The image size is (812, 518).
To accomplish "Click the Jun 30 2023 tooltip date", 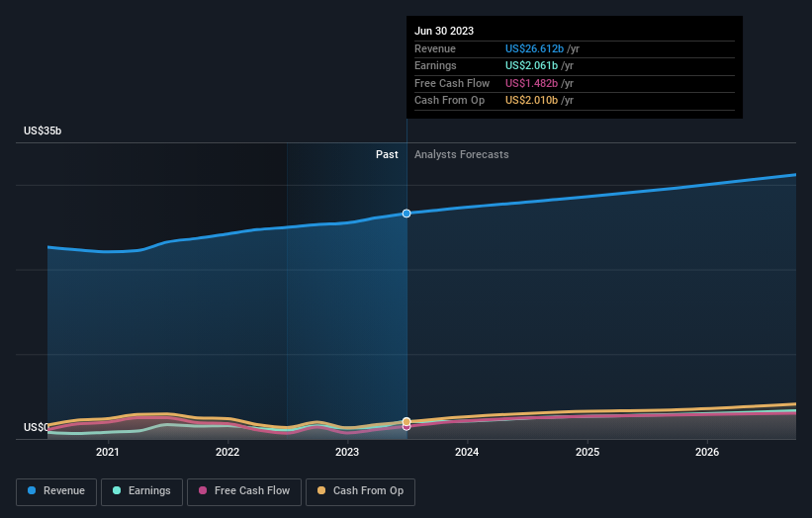I will pyautogui.click(x=444, y=31).
